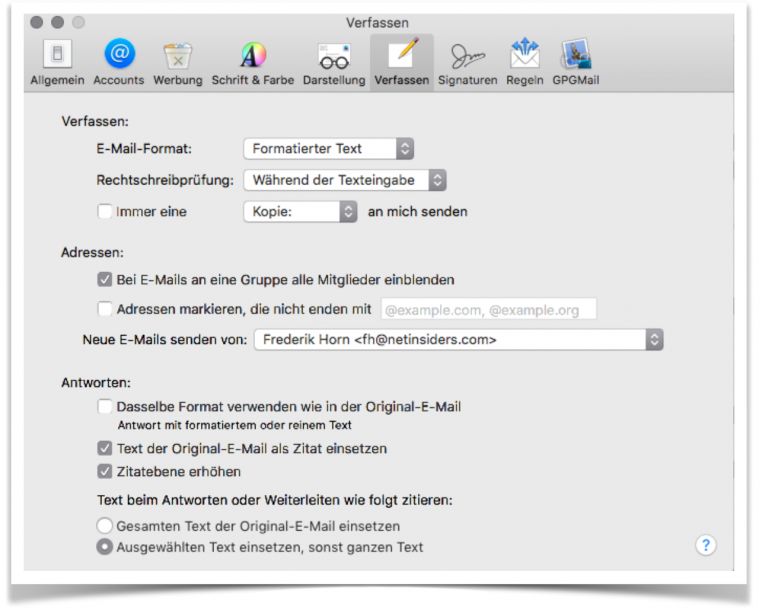Open the Allgemein preferences pane
Viewport: 759px width, 613px height.
pyautogui.click(x=58, y=61)
